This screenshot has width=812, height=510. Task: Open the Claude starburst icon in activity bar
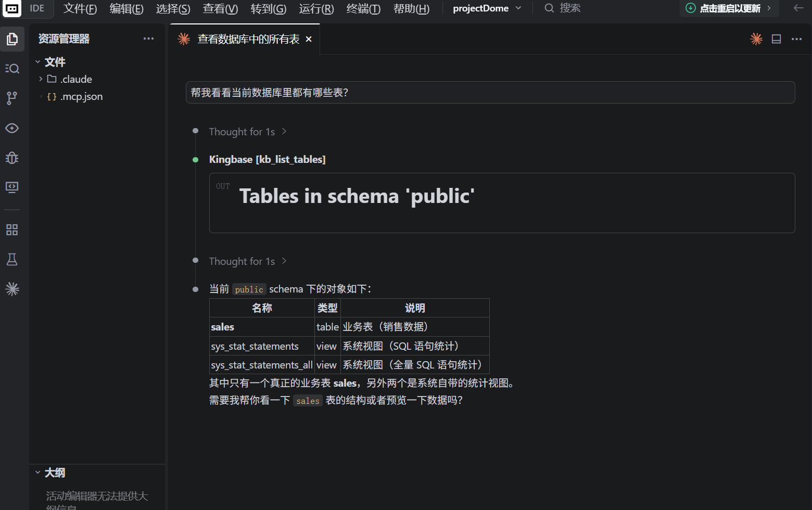tap(12, 289)
